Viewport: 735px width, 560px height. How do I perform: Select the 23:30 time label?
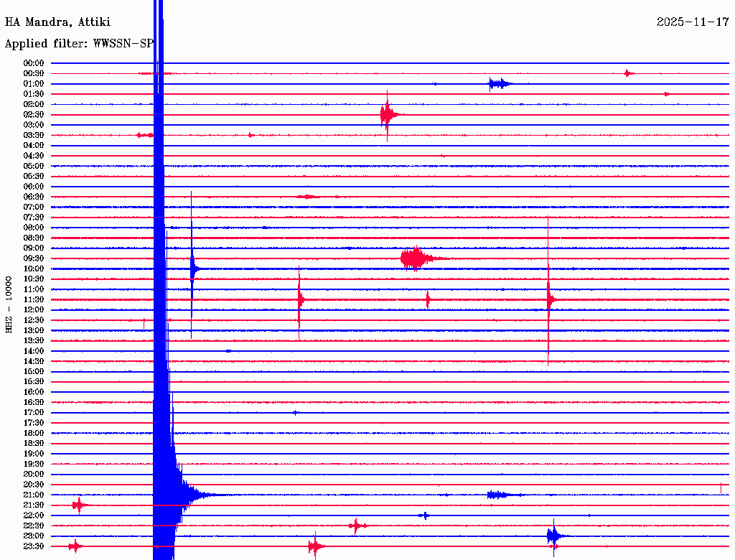(x=34, y=546)
